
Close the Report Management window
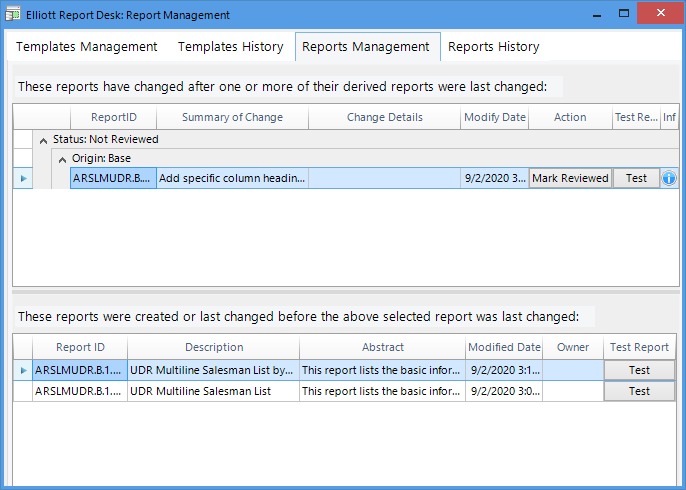pos(661,13)
